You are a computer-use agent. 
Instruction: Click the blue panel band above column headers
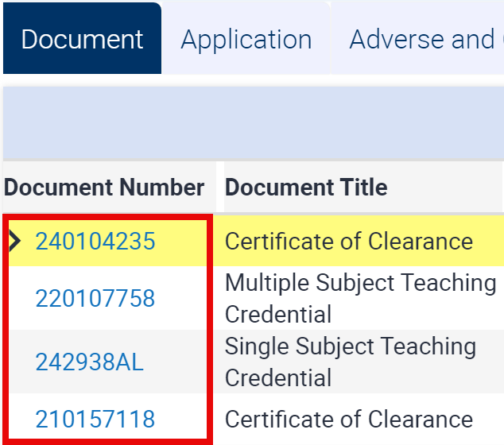pyautogui.click(x=253, y=123)
